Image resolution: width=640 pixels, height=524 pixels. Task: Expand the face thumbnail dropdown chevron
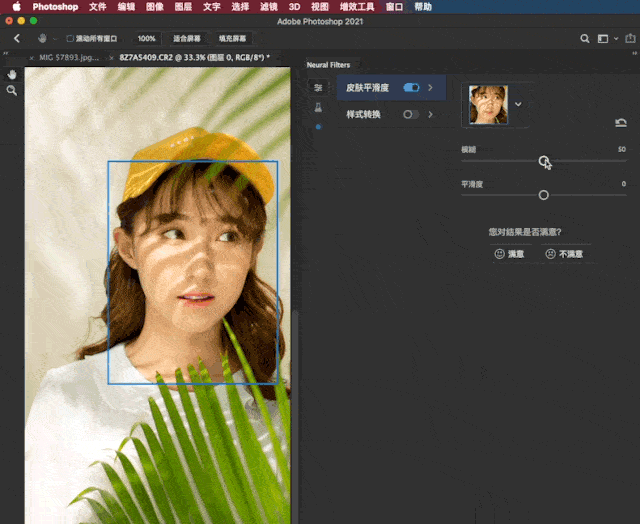[518, 104]
